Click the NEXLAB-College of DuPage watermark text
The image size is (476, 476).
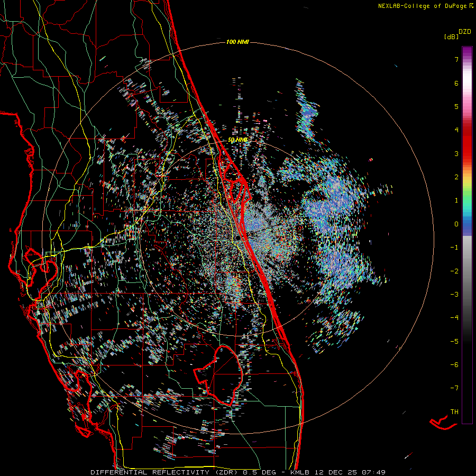(x=422, y=6)
